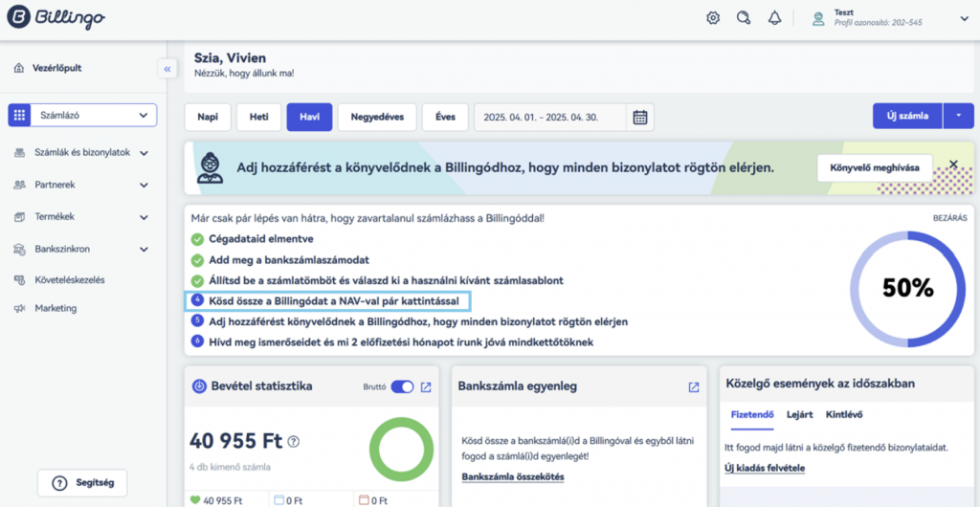Open the Új számla dropdown arrow

[958, 116]
